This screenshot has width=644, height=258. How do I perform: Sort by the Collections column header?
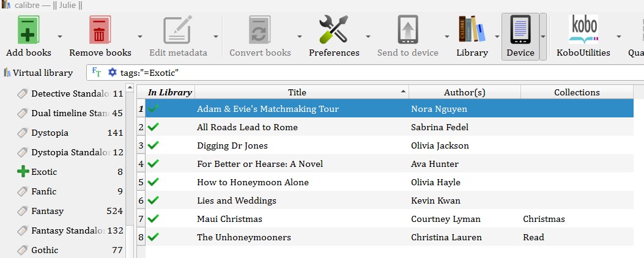coord(577,92)
